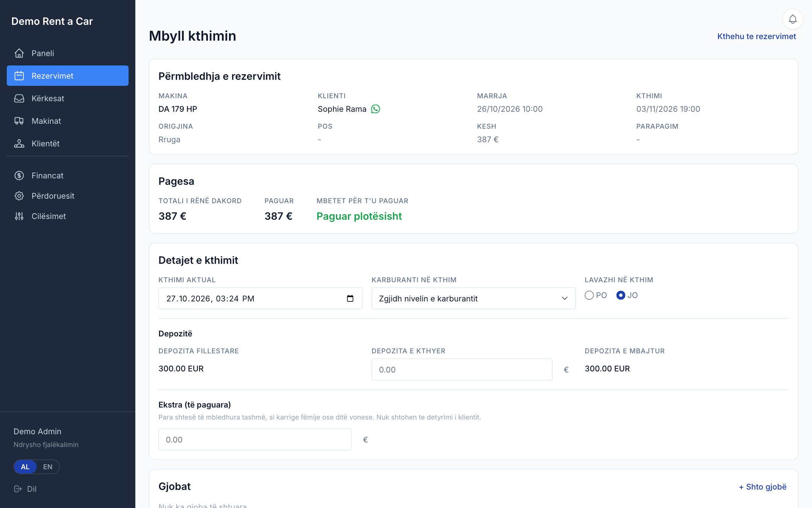Click the Demo Rent a Car title
The image size is (812, 508).
52,21
